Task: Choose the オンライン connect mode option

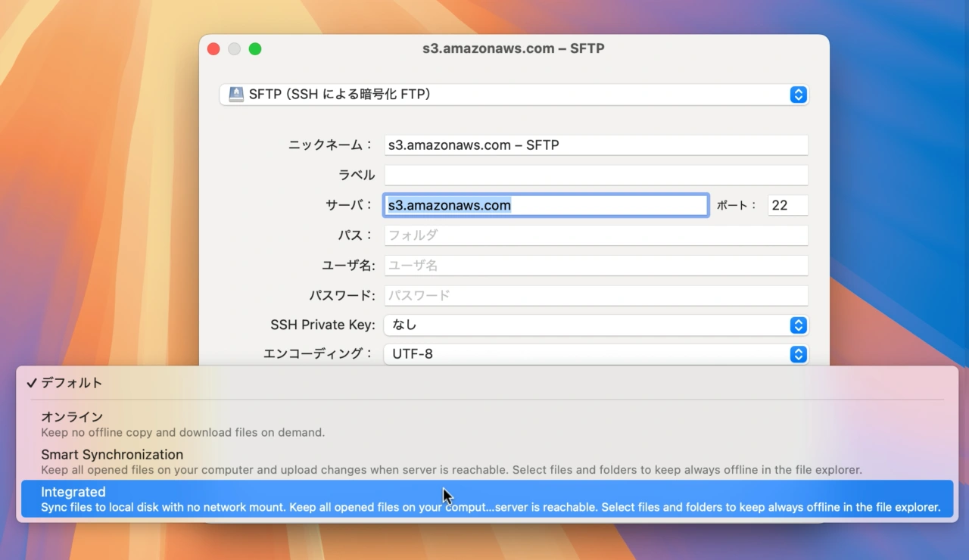Action: pos(72,417)
